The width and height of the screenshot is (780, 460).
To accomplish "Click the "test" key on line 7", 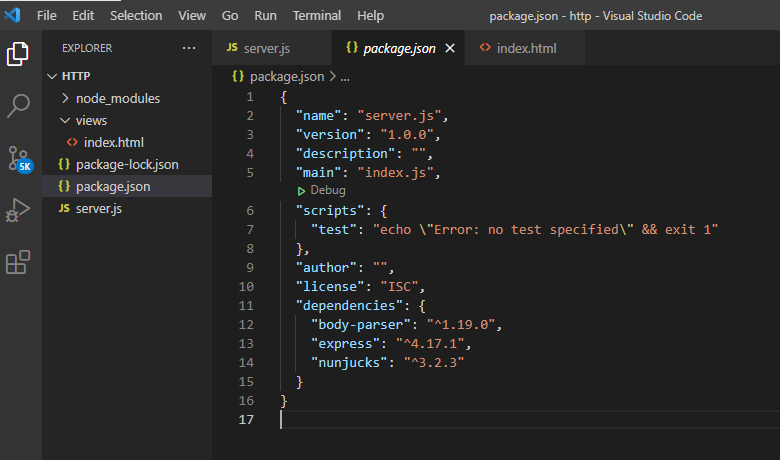I will pos(334,230).
